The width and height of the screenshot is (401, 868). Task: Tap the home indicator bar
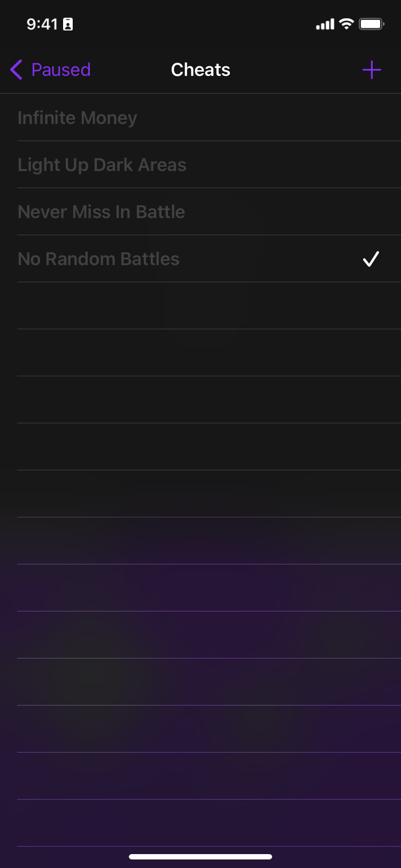[x=200, y=857]
